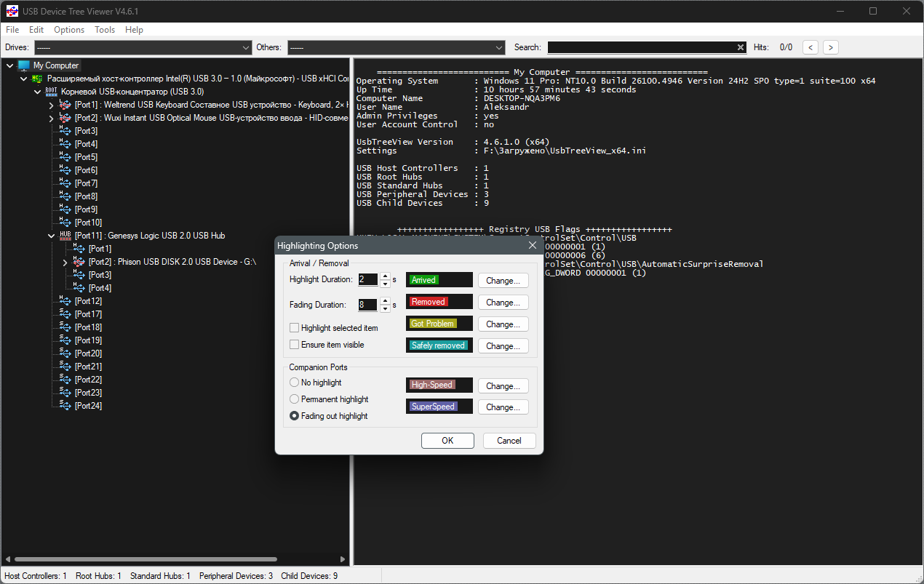Click the purple SuperSpeed color swatch

[x=439, y=407]
